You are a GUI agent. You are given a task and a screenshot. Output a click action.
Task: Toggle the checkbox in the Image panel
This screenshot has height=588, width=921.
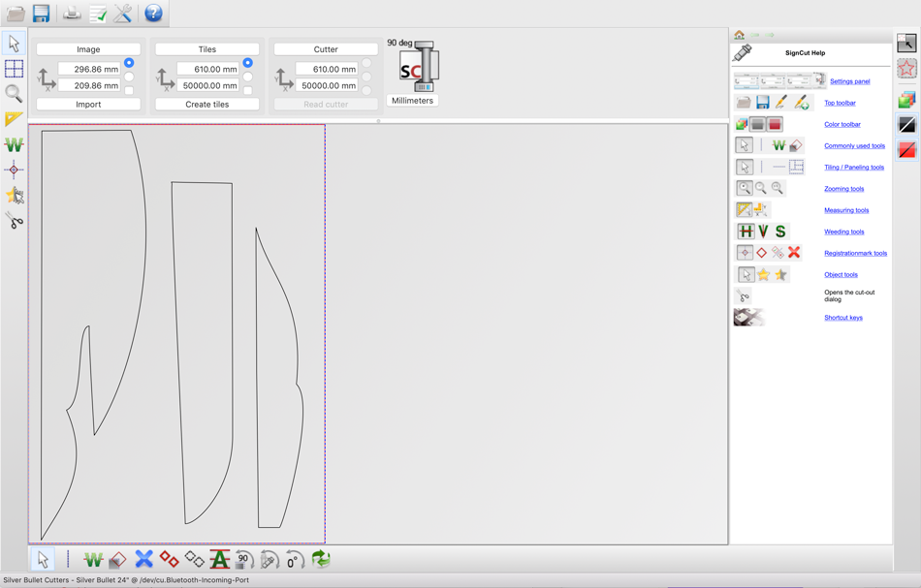click(129, 90)
